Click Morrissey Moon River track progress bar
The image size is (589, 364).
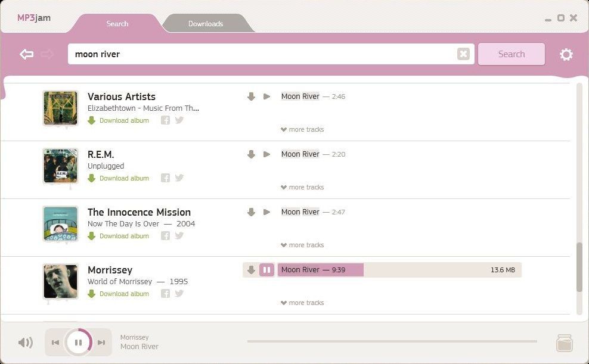click(x=399, y=270)
